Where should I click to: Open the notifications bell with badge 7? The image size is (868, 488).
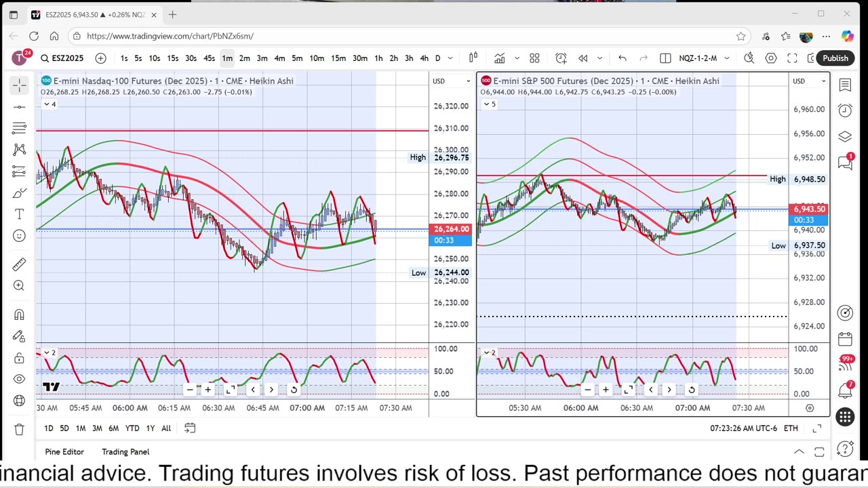(x=845, y=390)
